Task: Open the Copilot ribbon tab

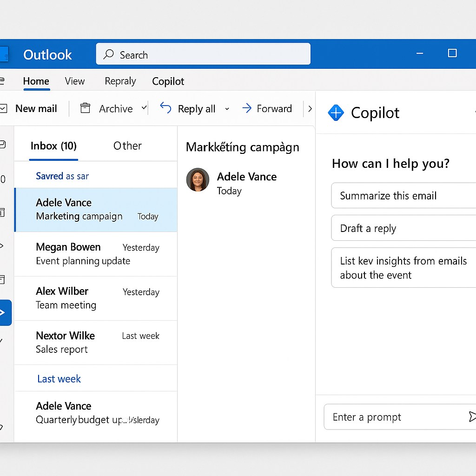Action: tap(168, 81)
